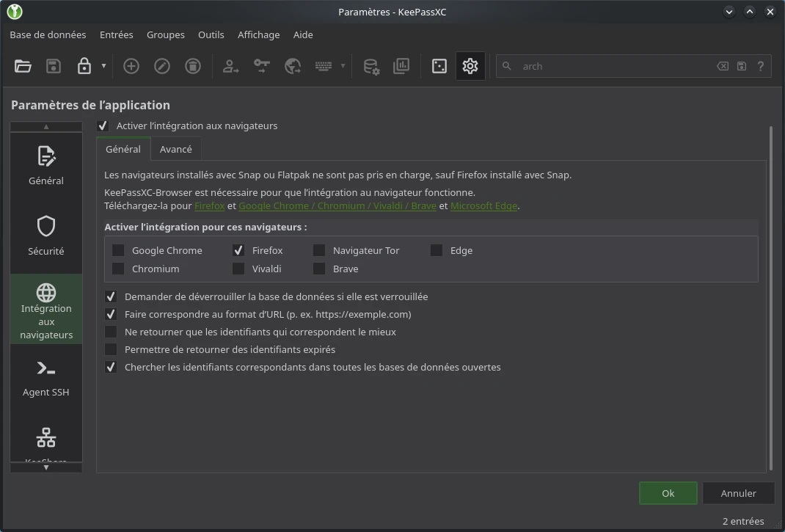Open database folder icon in toolbar
This screenshot has width=785, height=532.
point(23,66)
